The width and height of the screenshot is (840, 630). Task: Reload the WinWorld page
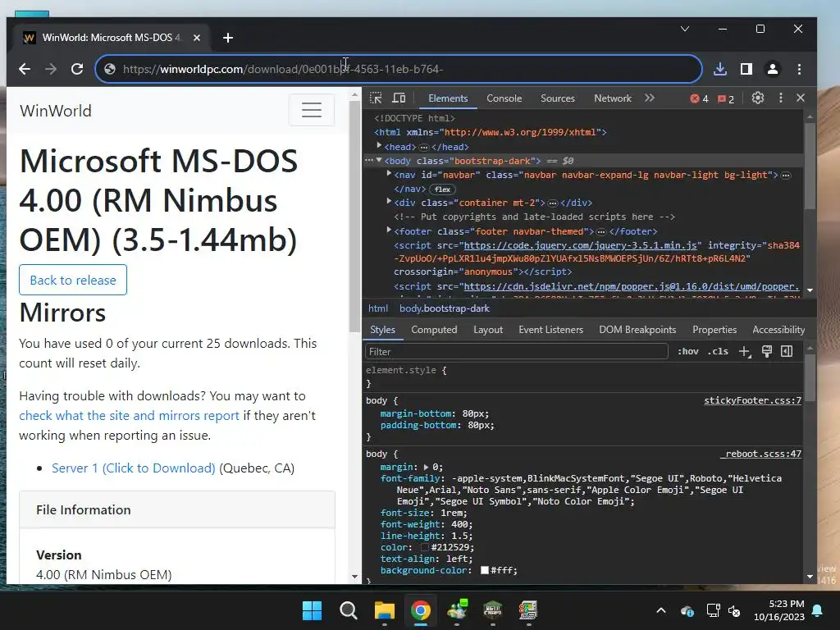77,69
